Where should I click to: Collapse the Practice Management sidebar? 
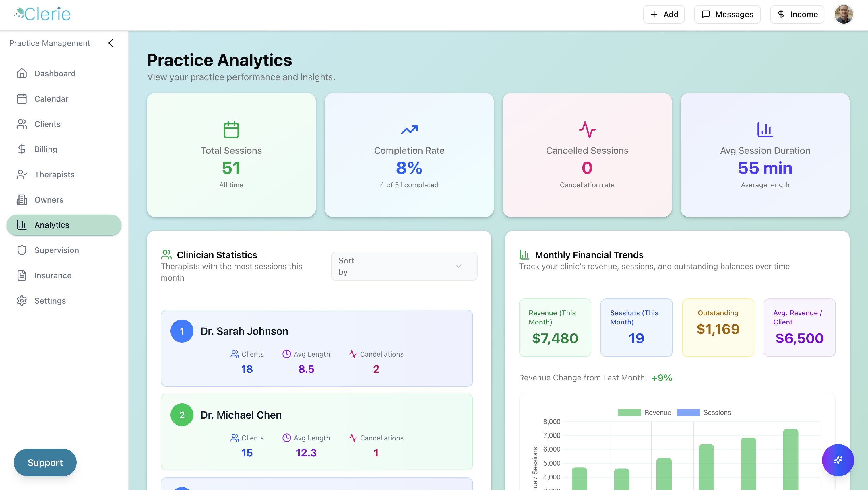(x=111, y=43)
